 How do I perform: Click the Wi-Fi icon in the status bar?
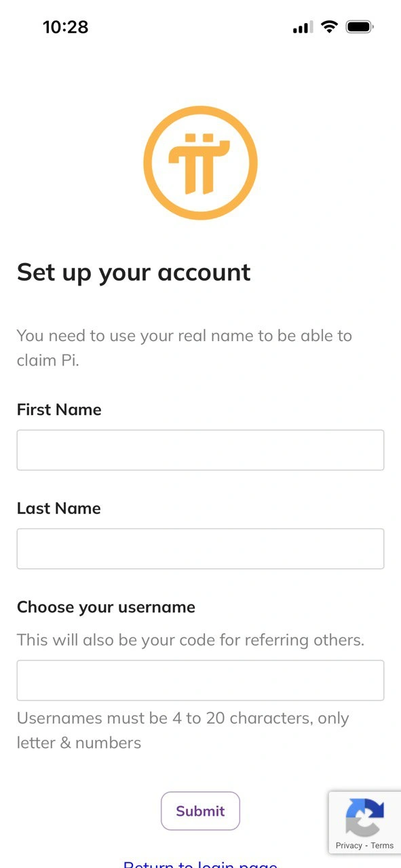point(330,26)
